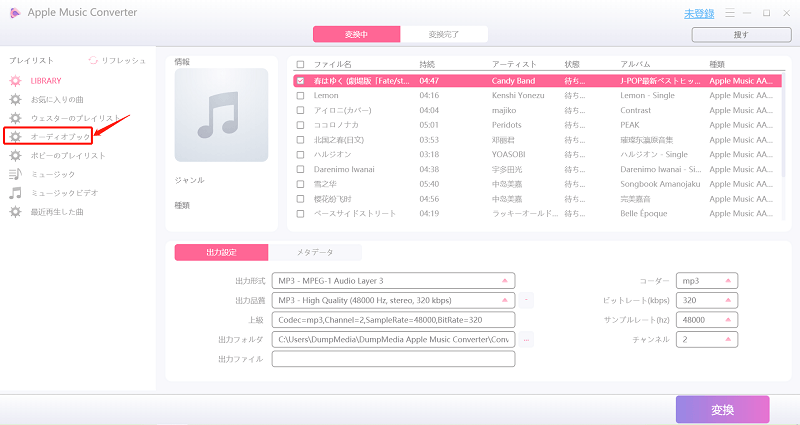Open the ポピーのプレイリスト playlist
This screenshot has height=425, width=800.
tap(68, 156)
